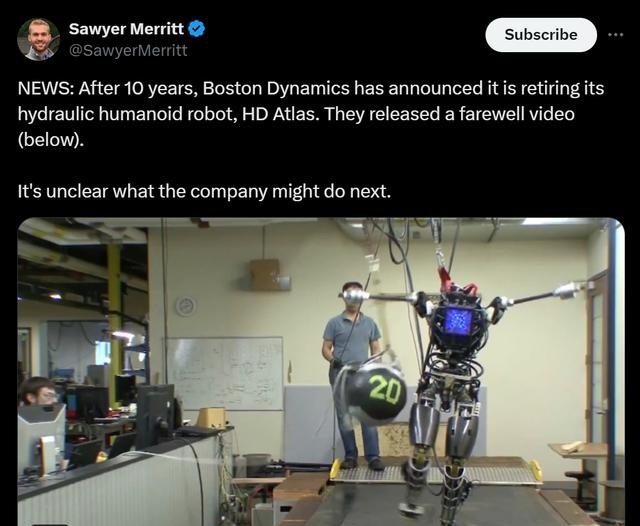Image resolution: width=640 pixels, height=526 pixels.
Task: Subscribe to Sawyer Merritt
Action: point(541,35)
